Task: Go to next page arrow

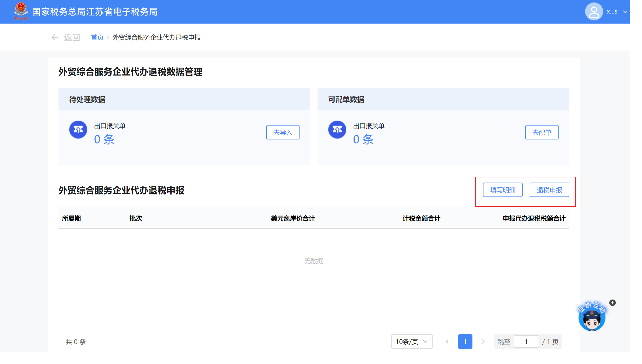Action: tap(483, 342)
